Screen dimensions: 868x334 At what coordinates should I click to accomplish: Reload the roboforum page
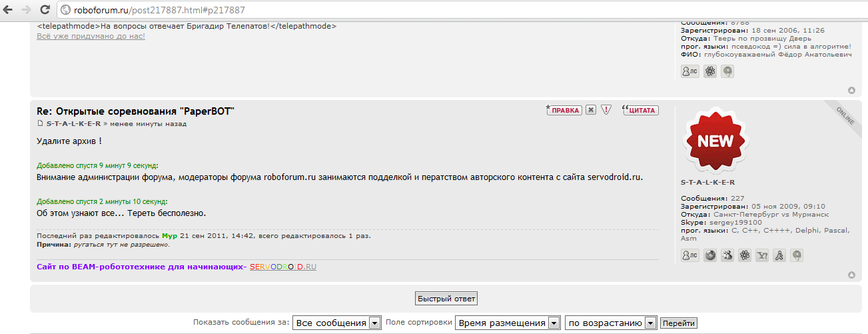(x=45, y=10)
